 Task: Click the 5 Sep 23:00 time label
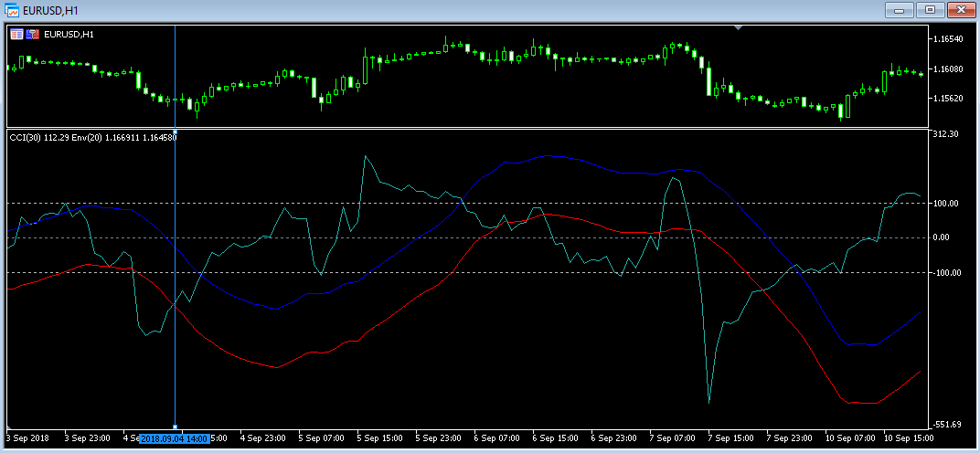point(439,438)
